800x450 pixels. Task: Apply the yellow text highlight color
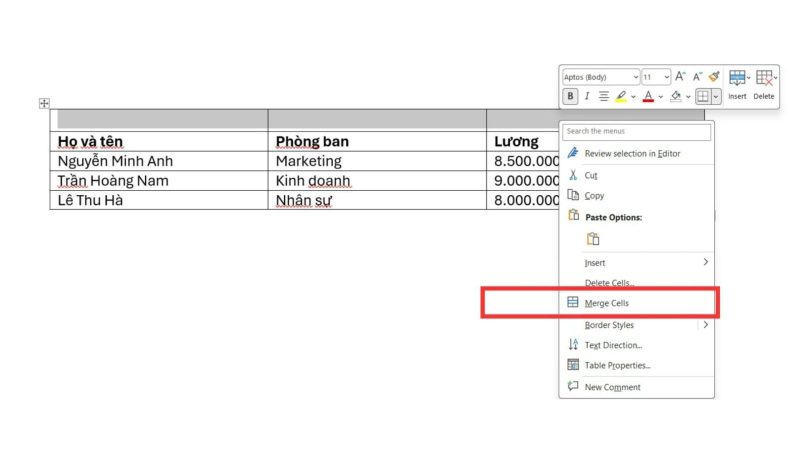(621, 96)
